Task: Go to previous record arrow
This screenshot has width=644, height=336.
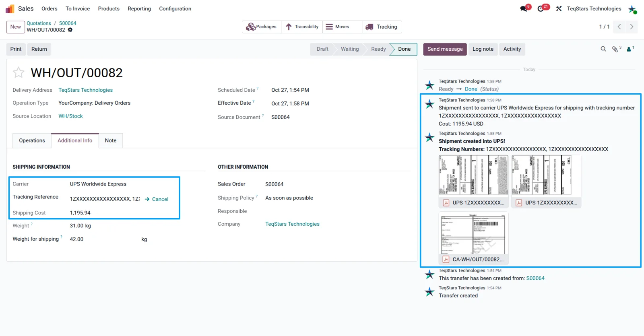Action: (x=619, y=27)
